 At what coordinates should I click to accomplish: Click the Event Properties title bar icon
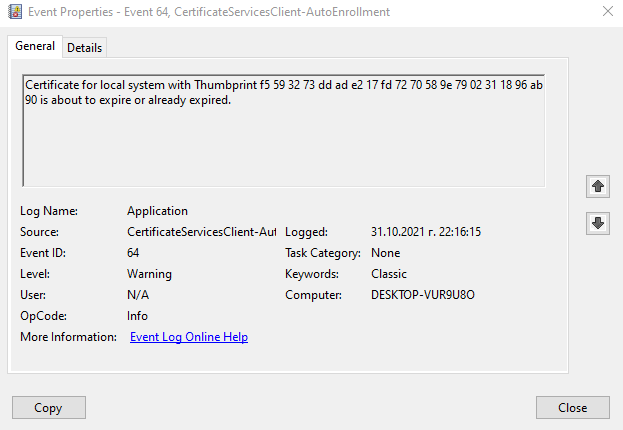15,12
